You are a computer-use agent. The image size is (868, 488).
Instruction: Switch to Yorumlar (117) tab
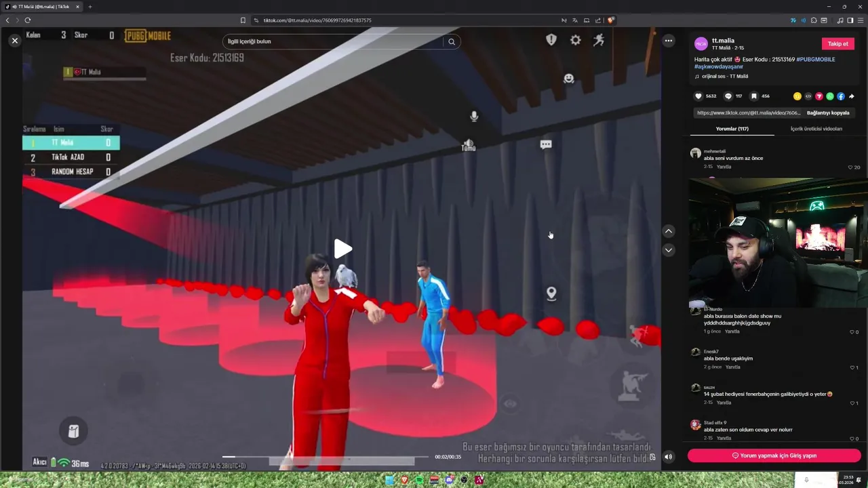pos(732,129)
